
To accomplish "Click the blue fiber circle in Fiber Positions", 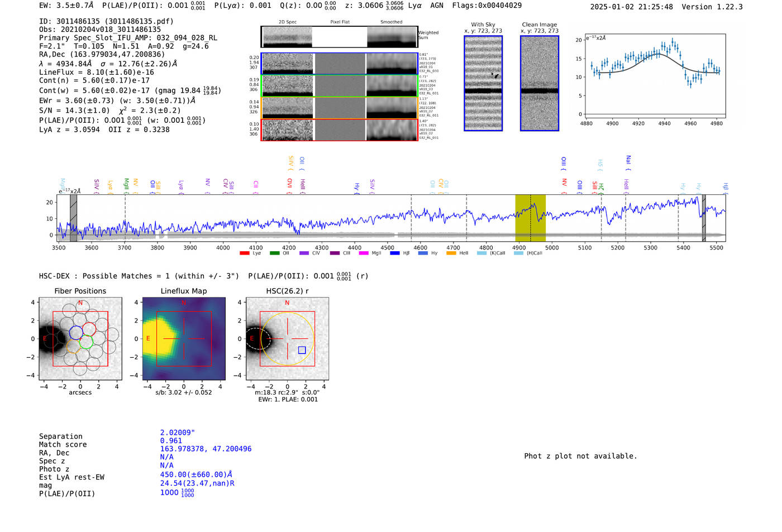I will (76, 333).
